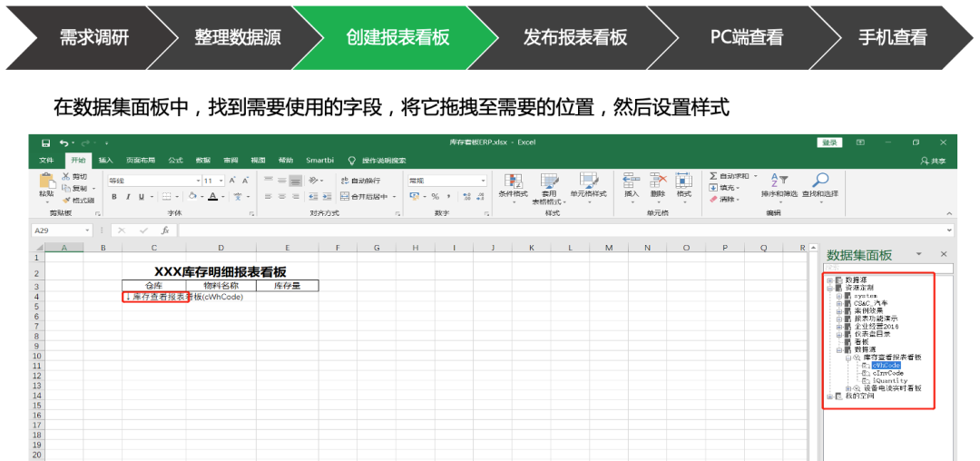Click the 粘贴 (Paste) clipboard icon
The height and width of the screenshot is (461, 980).
47,181
